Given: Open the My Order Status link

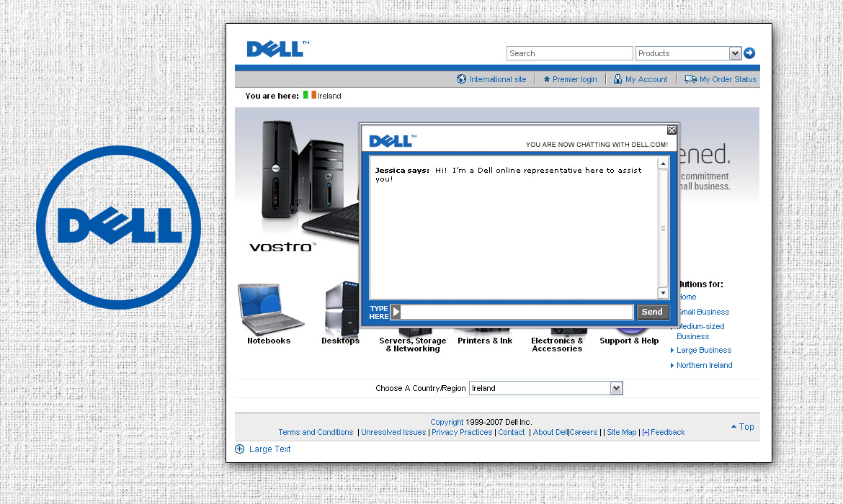Looking at the screenshot, I should pos(728,79).
